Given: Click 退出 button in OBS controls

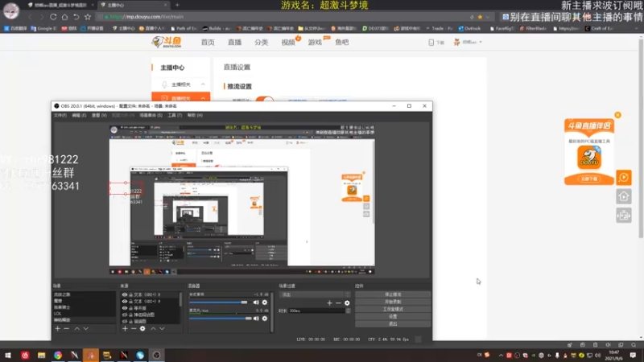Looking at the screenshot, I should [x=393, y=324].
